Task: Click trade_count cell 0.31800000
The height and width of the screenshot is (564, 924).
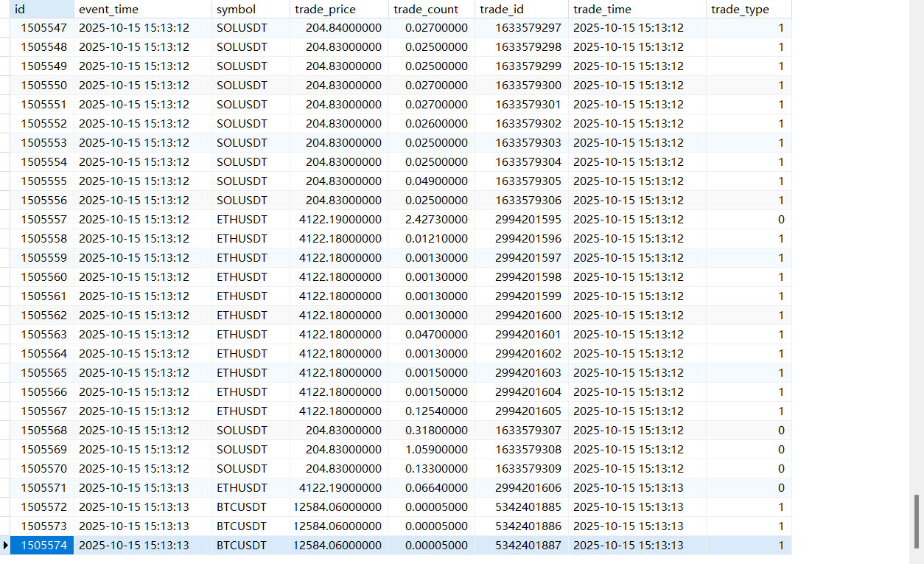Action: pyautogui.click(x=432, y=431)
